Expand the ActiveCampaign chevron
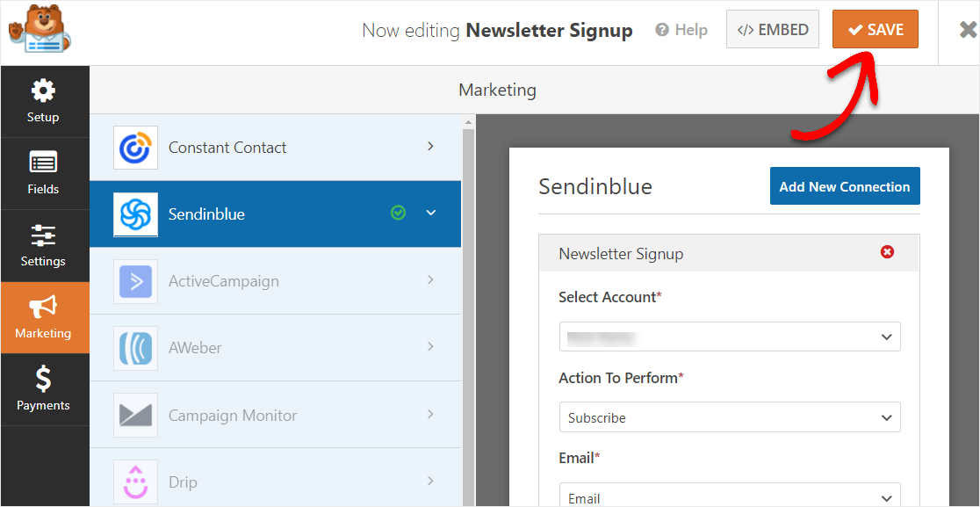Viewport: 980px width, 507px height. click(430, 280)
